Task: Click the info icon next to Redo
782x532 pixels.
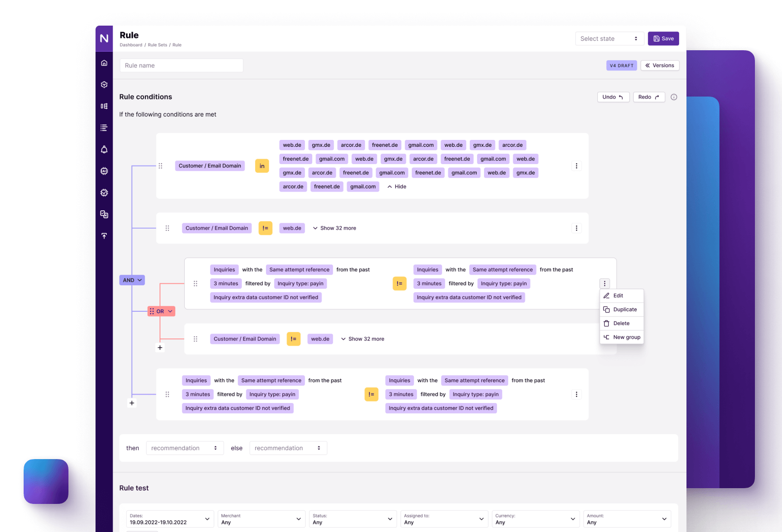Action: [674, 97]
